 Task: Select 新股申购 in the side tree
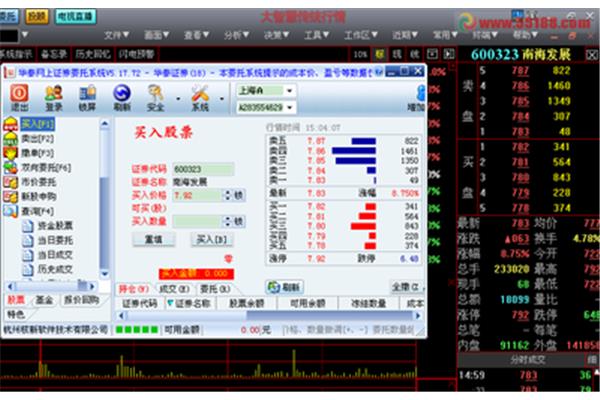(x=39, y=196)
